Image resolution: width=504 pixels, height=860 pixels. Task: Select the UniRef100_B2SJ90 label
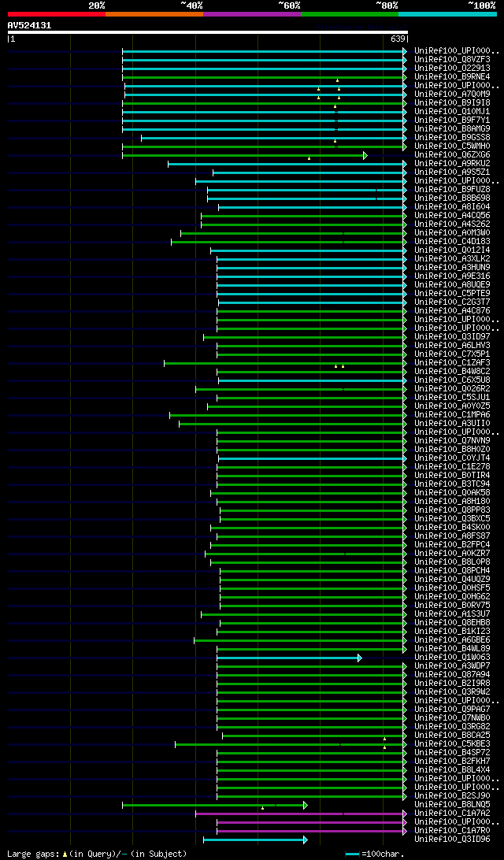click(453, 796)
